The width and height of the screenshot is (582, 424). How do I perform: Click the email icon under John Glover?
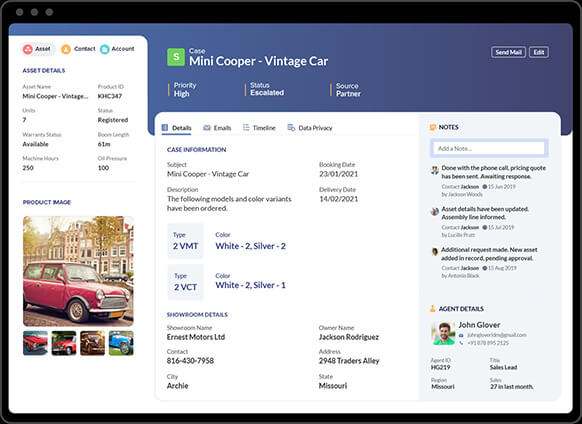coord(461,335)
